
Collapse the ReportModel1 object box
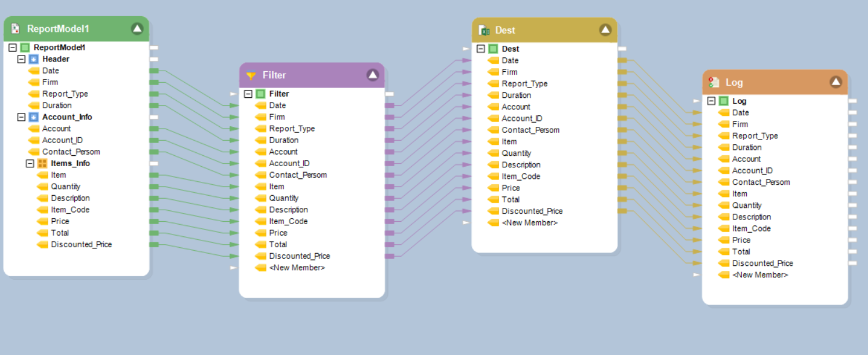(x=137, y=29)
